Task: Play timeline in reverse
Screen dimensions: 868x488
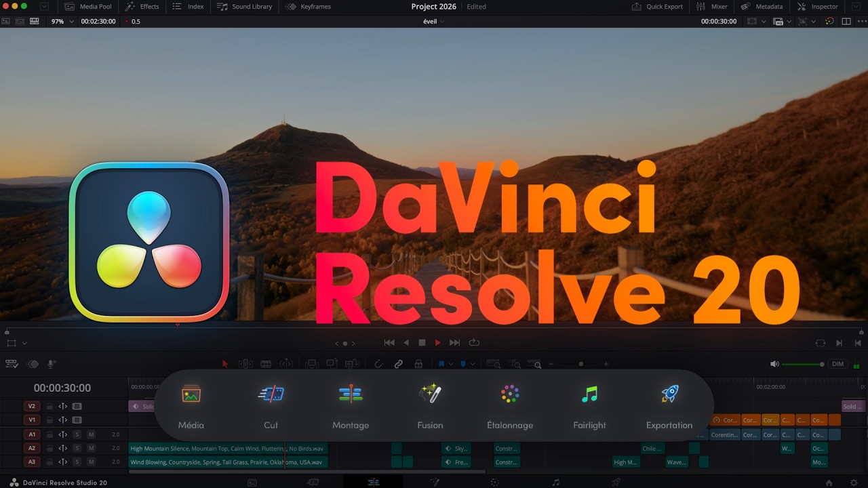Action: (406, 343)
